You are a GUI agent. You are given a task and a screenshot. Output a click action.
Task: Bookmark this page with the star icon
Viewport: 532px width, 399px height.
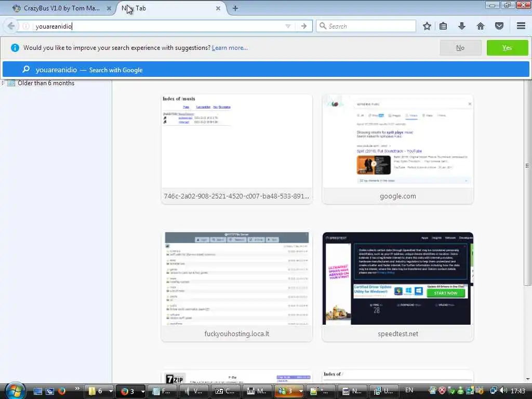[x=427, y=26]
